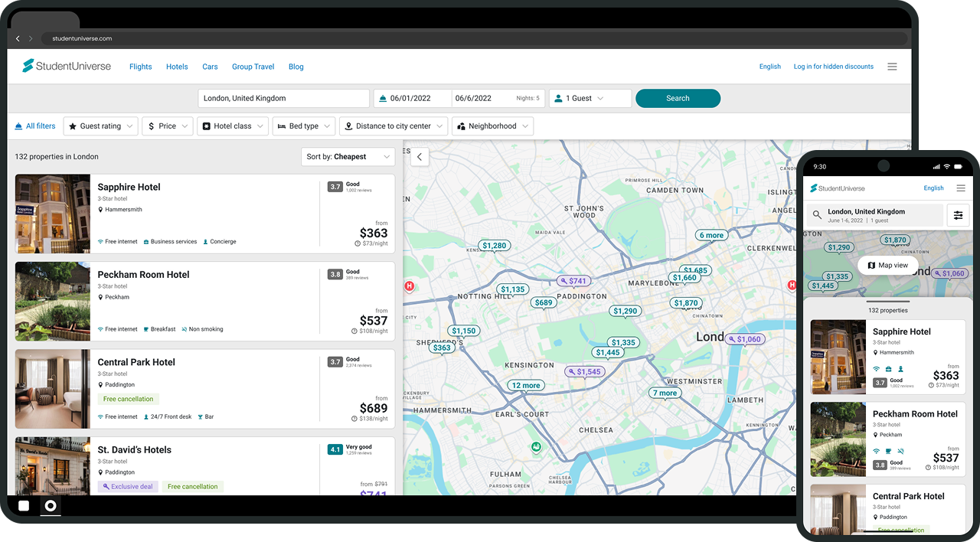Tap the English link on the phone
This screenshot has height=542, width=980.
tap(934, 188)
